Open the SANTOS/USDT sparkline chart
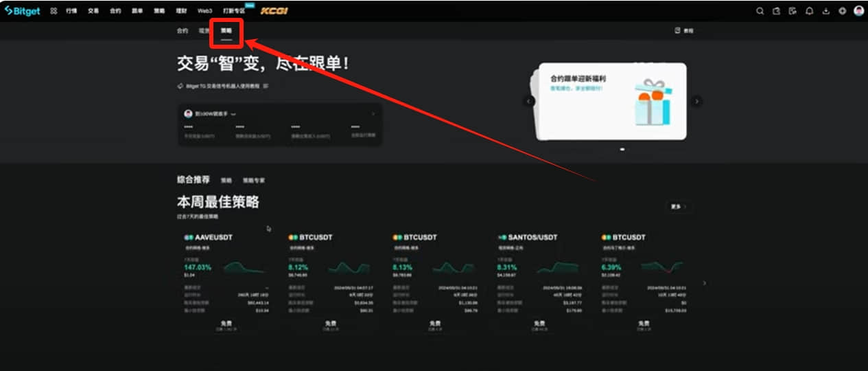The width and height of the screenshot is (868, 371). click(557, 267)
